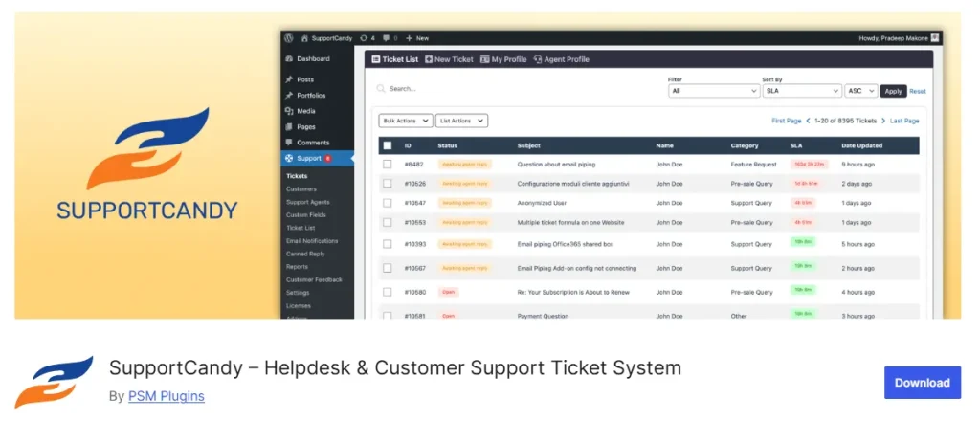Check the box for ticket #10580
The width and height of the screenshot is (980, 421).
pyautogui.click(x=388, y=292)
